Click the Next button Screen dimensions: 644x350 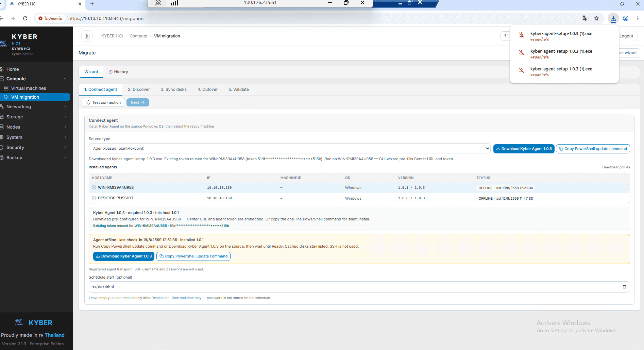click(x=138, y=102)
